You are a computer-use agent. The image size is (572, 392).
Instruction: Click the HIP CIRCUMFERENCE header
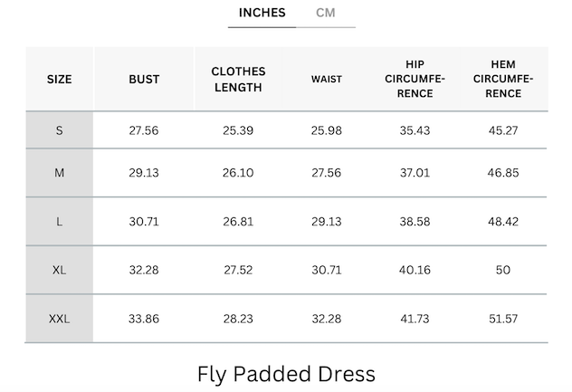point(415,80)
